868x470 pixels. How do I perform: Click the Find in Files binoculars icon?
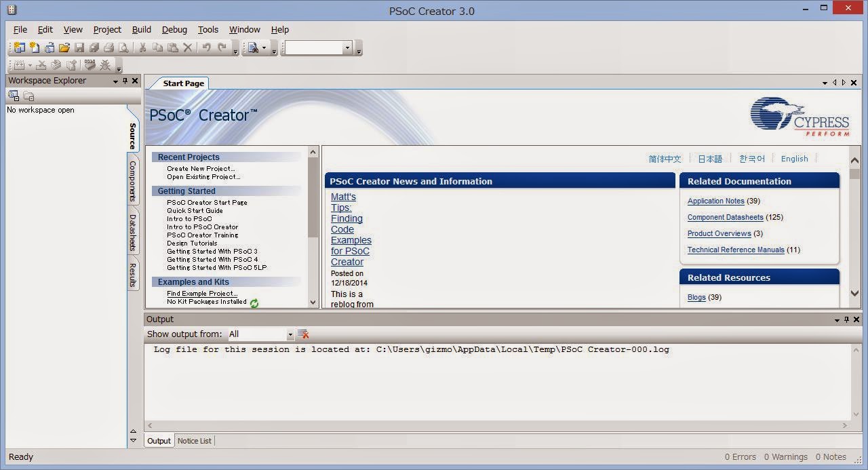click(x=254, y=47)
